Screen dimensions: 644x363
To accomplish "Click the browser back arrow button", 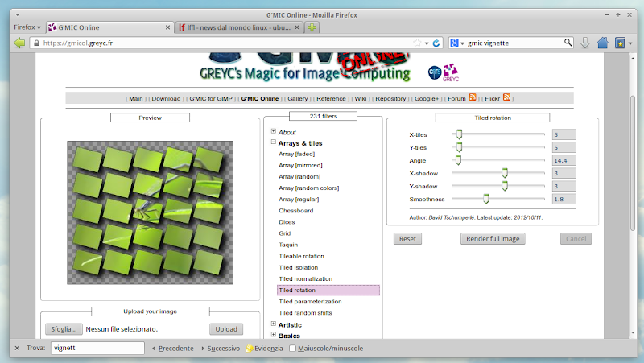I will (19, 43).
